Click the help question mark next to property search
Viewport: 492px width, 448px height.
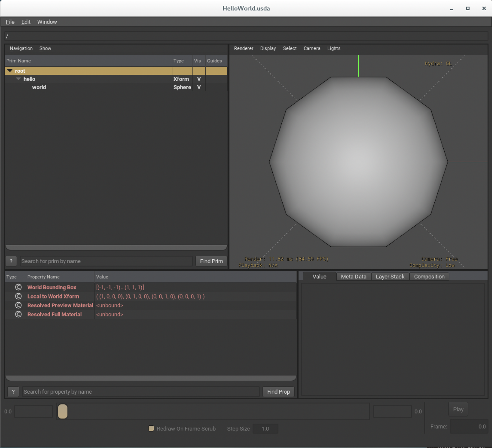(13, 392)
